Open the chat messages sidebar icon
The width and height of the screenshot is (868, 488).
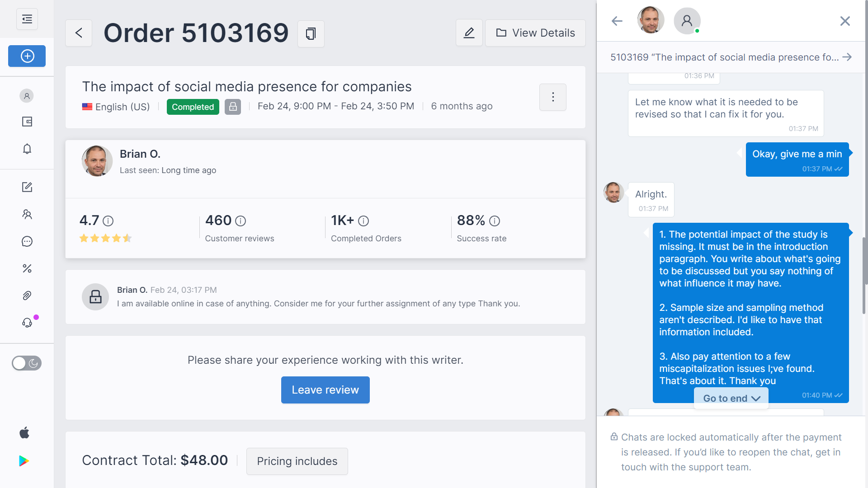coord(27,241)
